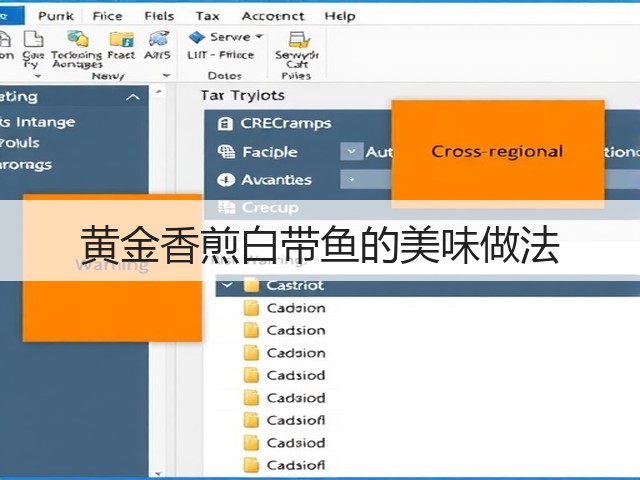Click the scrollbar up arrow in sidebar
This screenshot has width=640, height=480.
point(159,92)
